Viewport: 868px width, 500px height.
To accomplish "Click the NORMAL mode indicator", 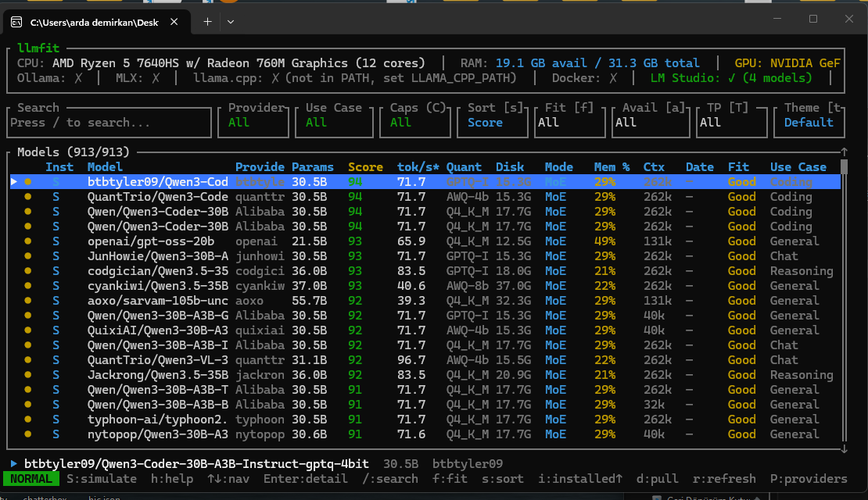I will pyautogui.click(x=31, y=479).
